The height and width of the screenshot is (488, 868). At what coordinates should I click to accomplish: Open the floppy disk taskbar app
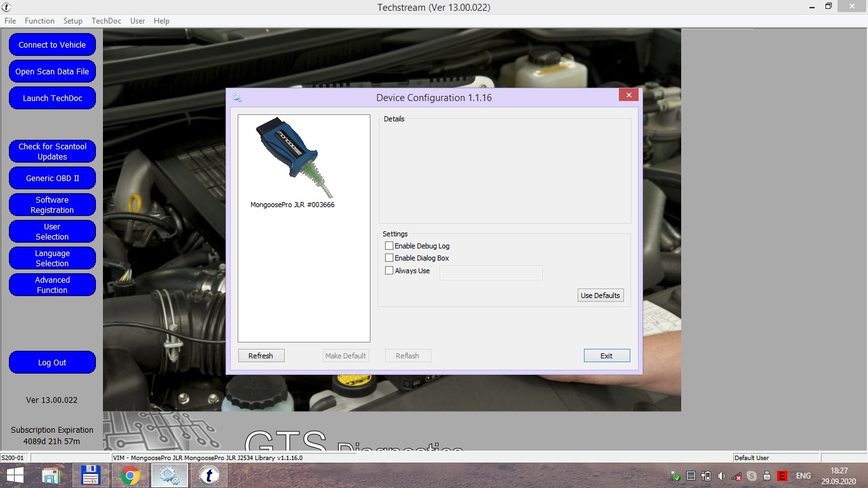[91, 475]
